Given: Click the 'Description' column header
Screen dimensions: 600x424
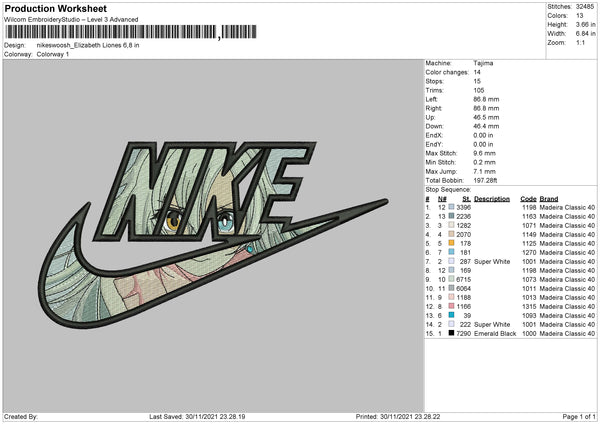Looking at the screenshot, I should (x=492, y=199).
